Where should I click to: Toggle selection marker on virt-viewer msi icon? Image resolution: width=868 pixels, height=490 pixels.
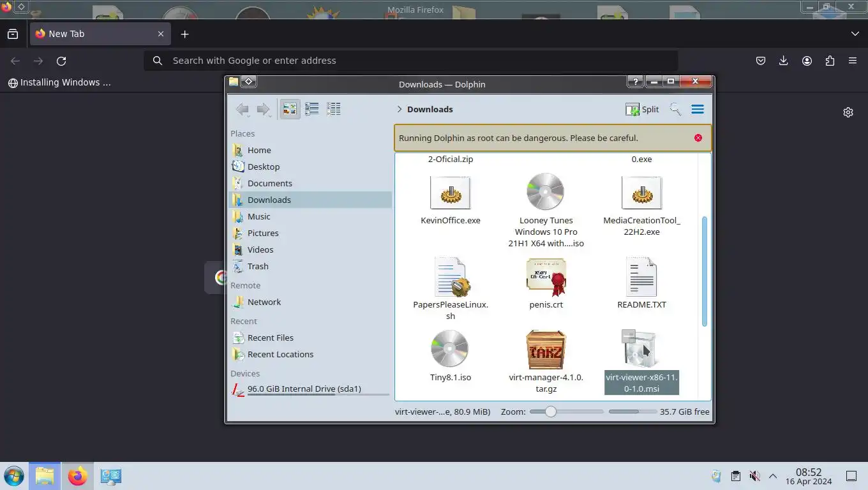(x=629, y=336)
